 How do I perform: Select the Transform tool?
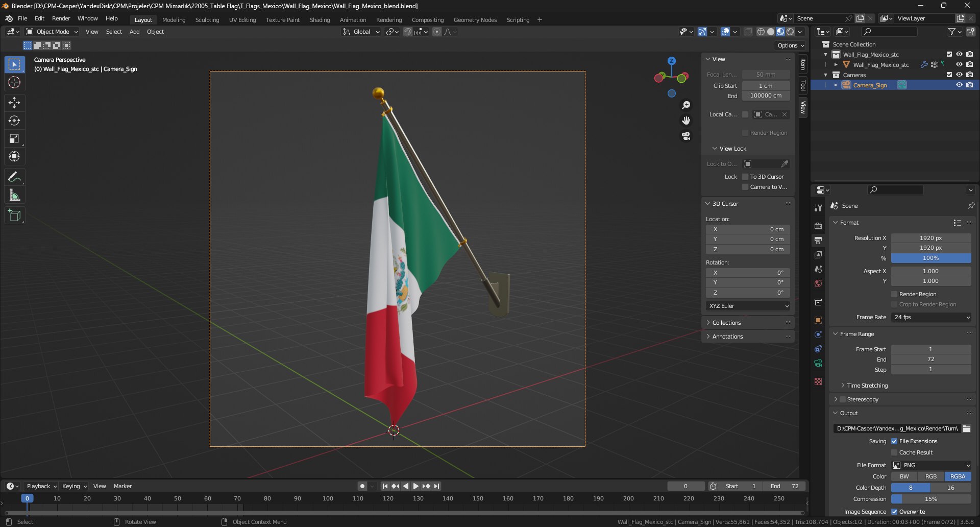click(14, 156)
